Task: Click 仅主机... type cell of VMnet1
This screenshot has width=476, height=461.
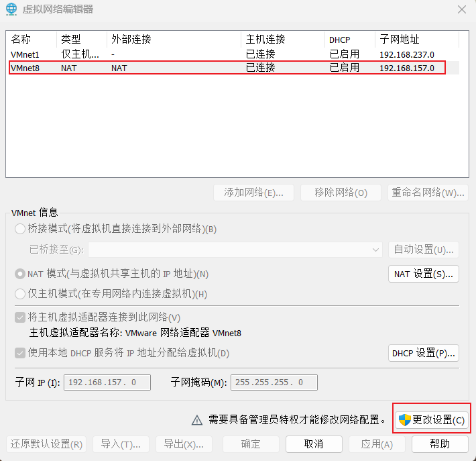Action: click(x=80, y=54)
